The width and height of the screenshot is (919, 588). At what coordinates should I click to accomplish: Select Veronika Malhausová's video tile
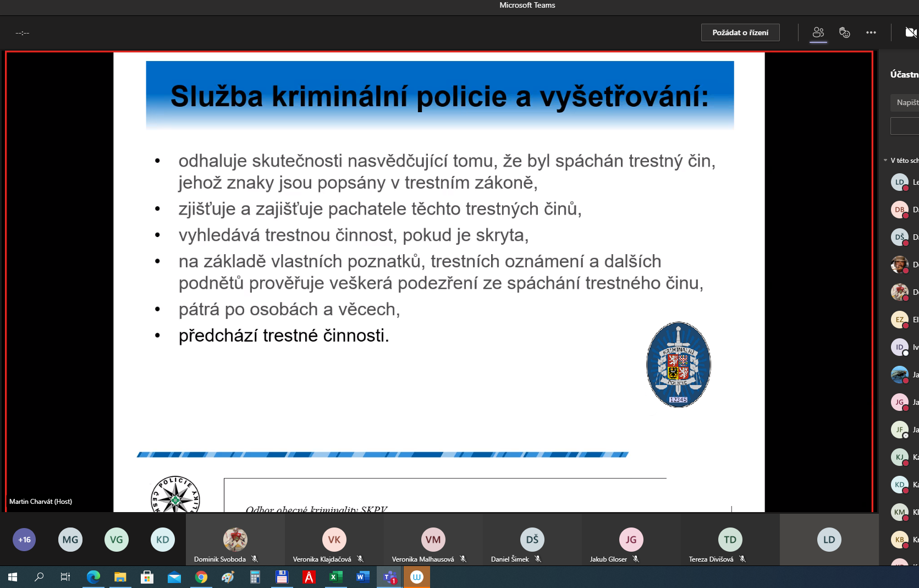433,540
